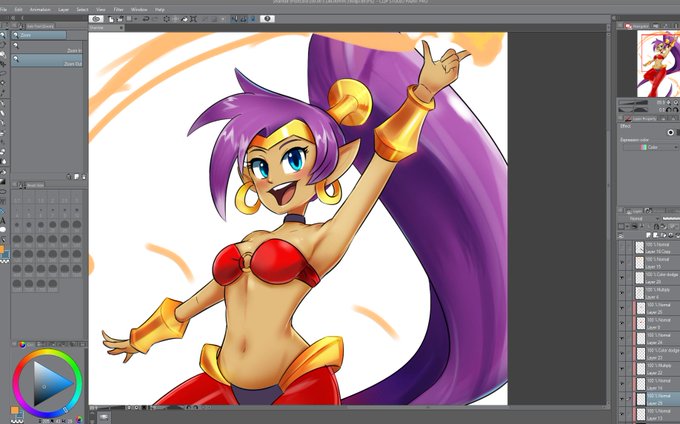Open the CLIP STUDIO launcher icon
This screenshot has height=424, width=680.
point(96,19)
